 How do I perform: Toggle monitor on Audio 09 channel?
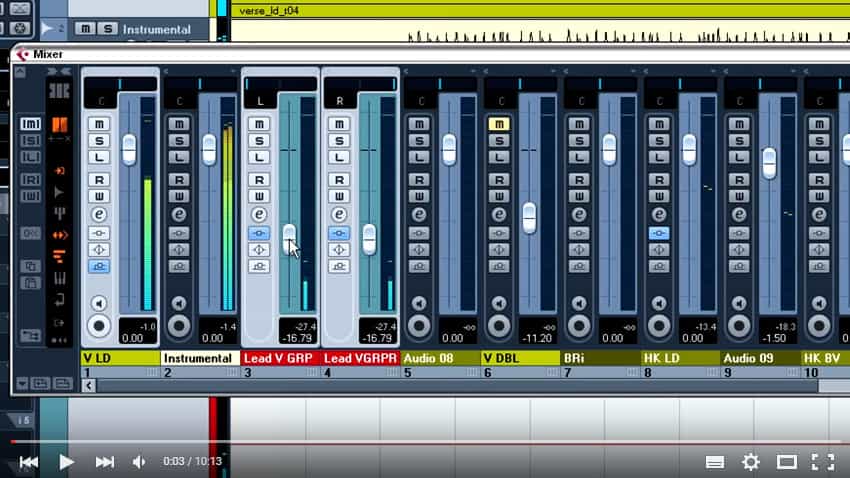739,303
